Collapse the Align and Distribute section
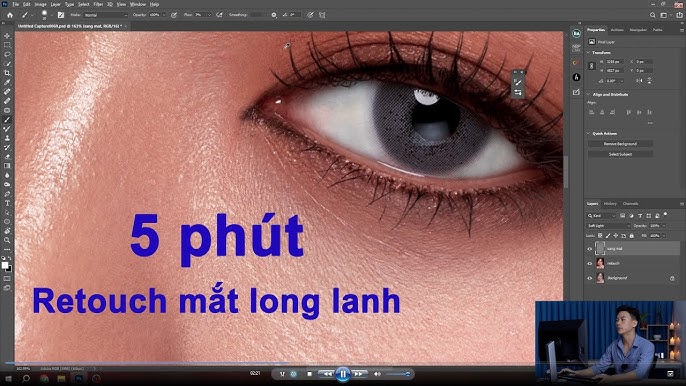Screen dimensions: 686x386 pyautogui.click(x=588, y=95)
